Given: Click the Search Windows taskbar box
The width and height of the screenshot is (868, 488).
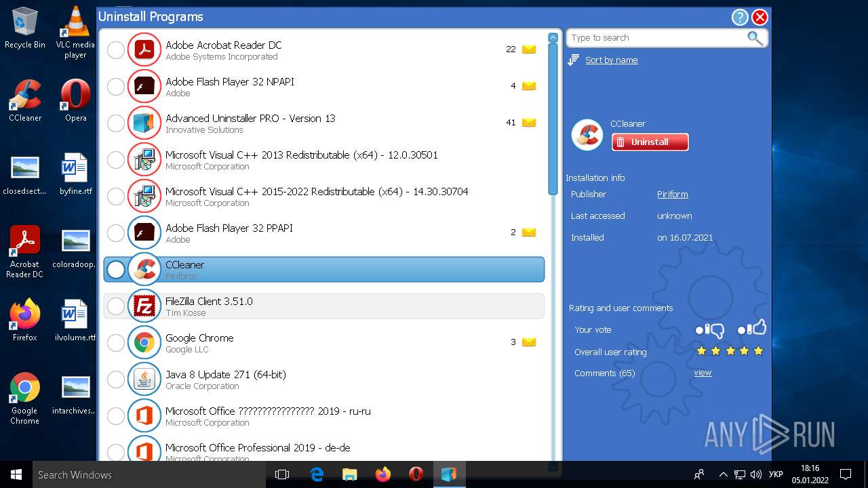Looking at the screenshot, I should point(149,474).
